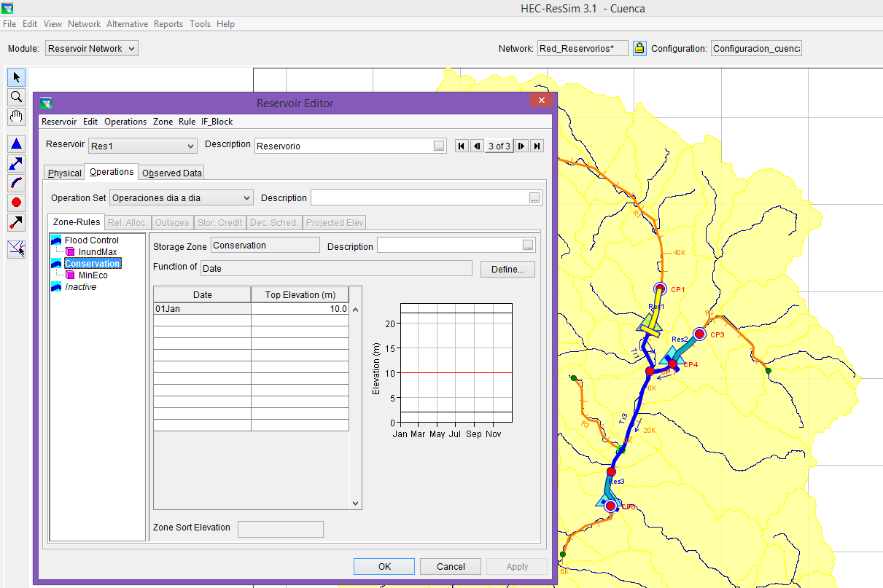883x588 pixels.
Task: Switch to the Physical tab
Action: click(x=65, y=173)
